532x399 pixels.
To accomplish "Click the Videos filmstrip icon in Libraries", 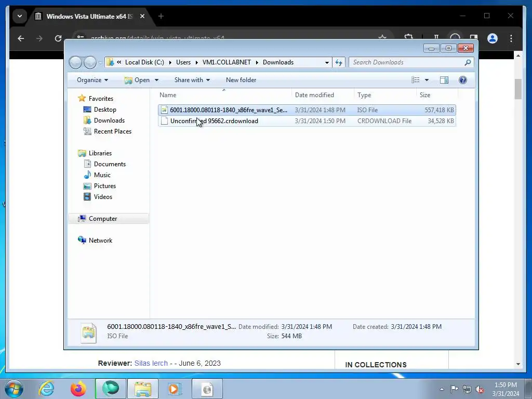I will click(87, 197).
